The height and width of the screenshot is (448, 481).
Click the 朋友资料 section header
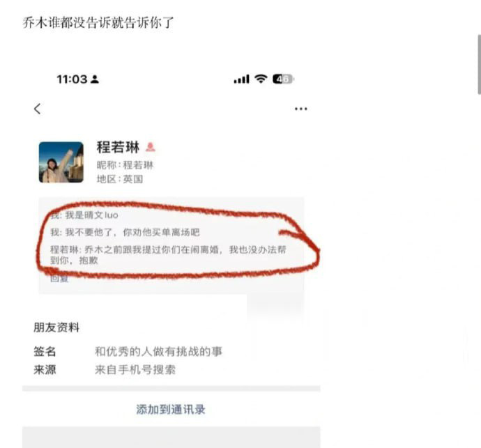(x=56, y=327)
